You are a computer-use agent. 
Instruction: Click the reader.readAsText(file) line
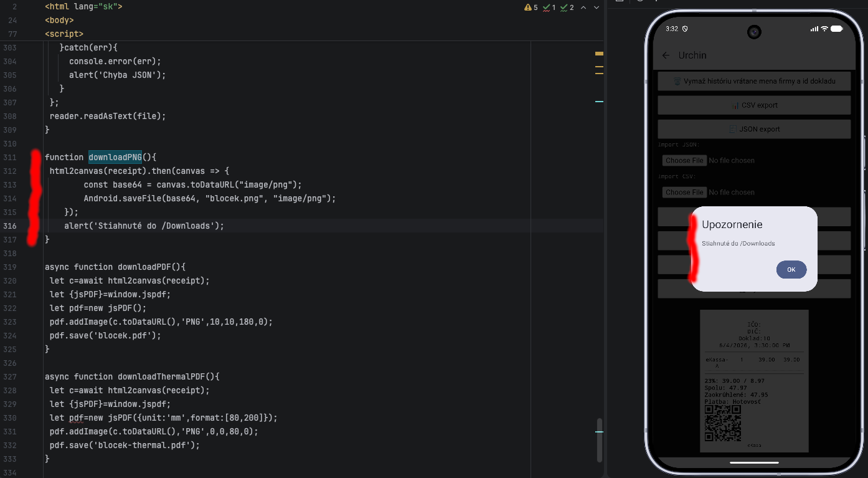(108, 116)
